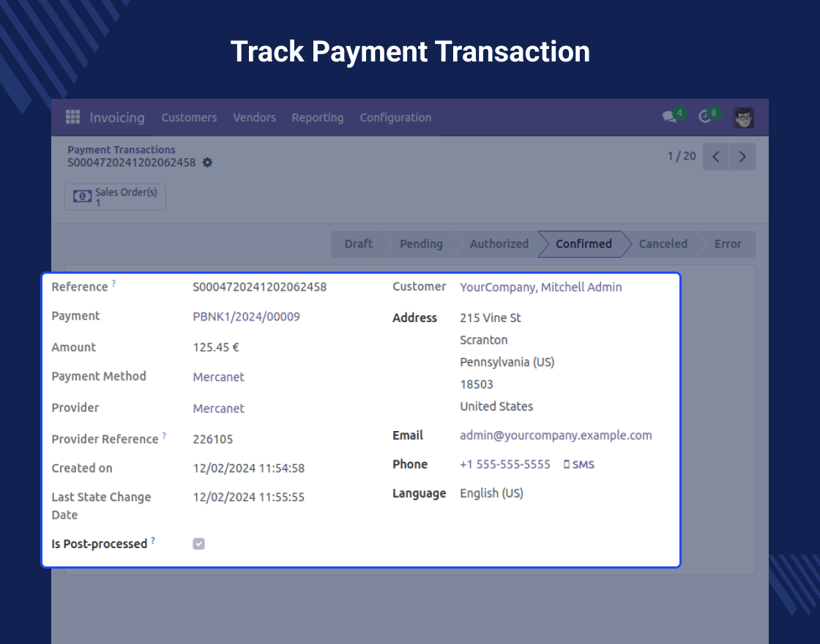Click the Is Post-processed help question mark
820x644 pixels.
[153, 541]
